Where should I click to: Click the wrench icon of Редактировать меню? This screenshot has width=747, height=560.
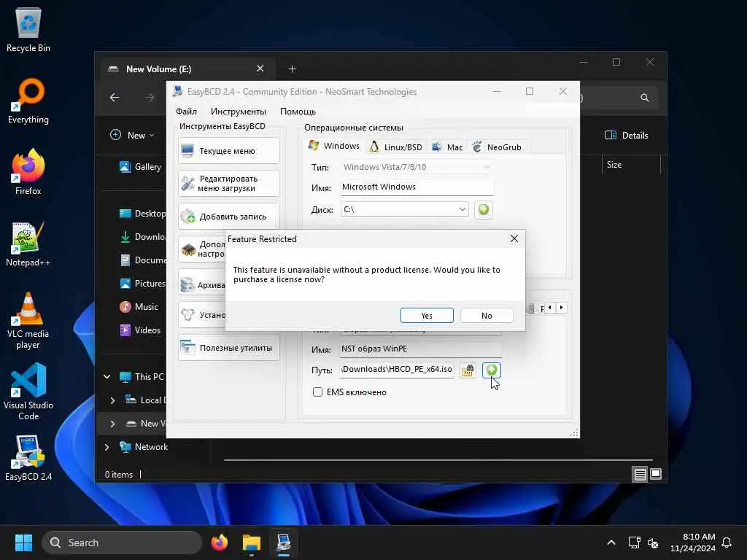coord(187,183)
